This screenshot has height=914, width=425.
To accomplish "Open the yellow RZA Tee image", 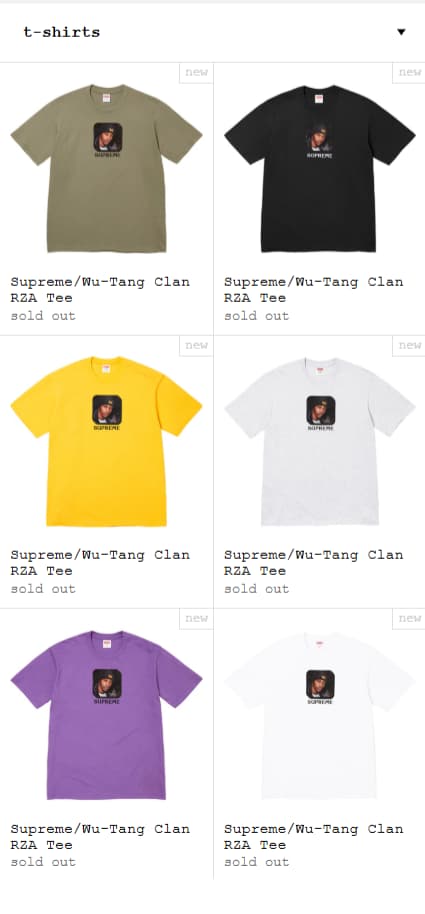I will [106, 441].
